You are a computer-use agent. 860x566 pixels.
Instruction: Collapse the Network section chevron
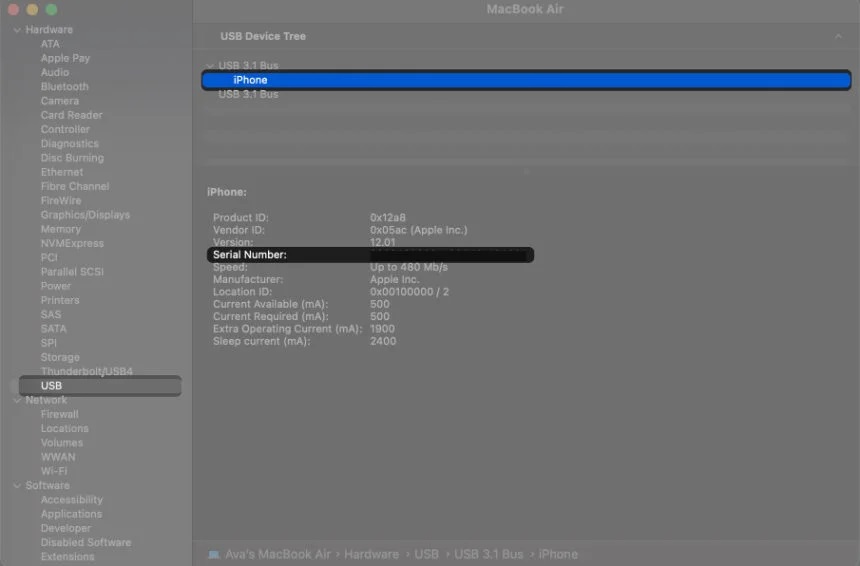[x=16, y=400]
